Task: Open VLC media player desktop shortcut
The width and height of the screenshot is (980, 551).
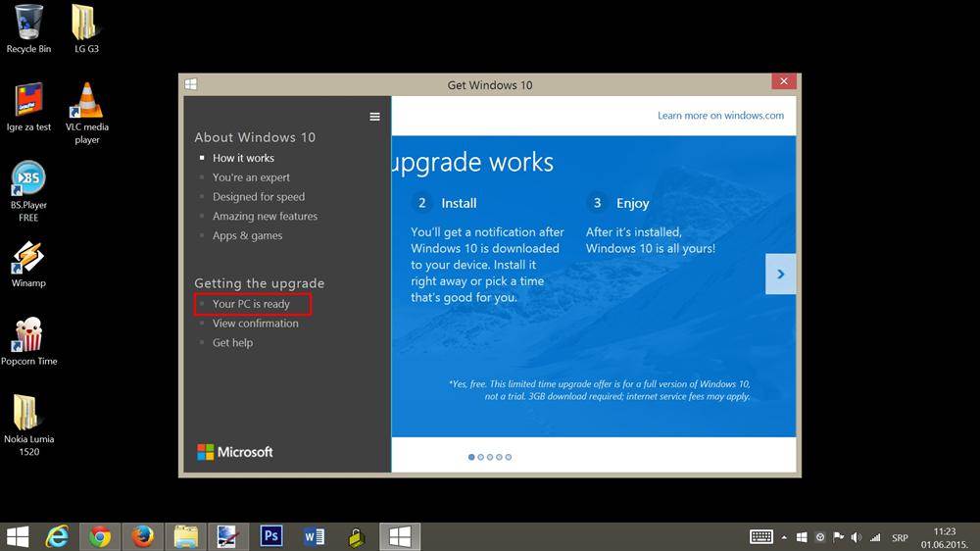Action: tap(87, 103)
